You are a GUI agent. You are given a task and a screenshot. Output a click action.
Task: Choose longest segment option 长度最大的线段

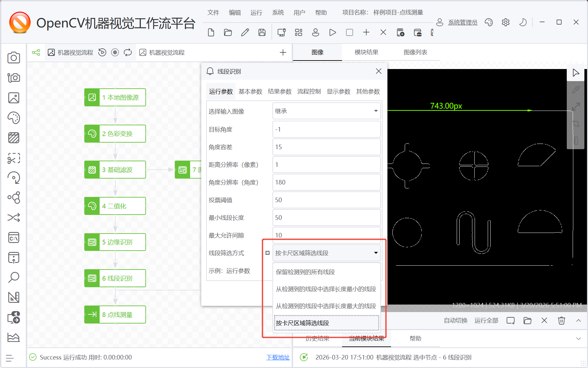[x=327, y=306]
